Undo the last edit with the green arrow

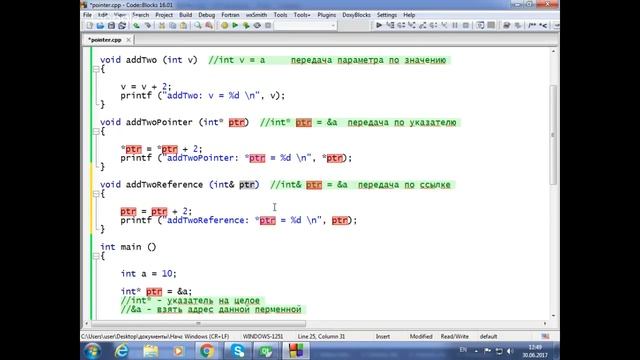click(x=136, y=25)
